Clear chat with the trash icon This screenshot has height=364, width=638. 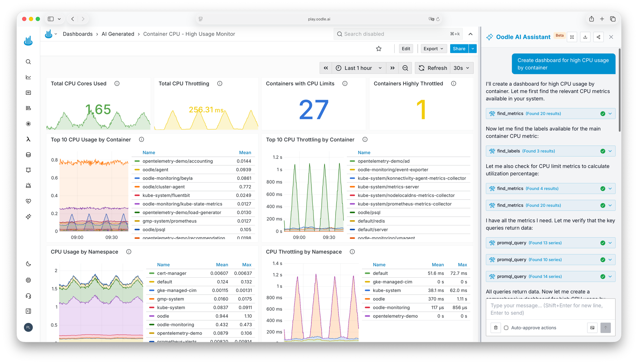click(496, 328)
